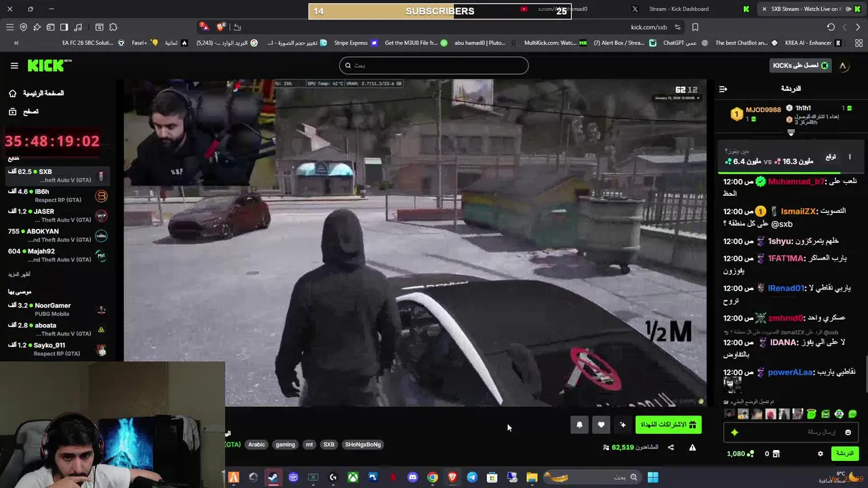The width and height of the screenshot is (868, 488).
Task: Click the green sparkle icon in chat input
Action: pos(734,432)
